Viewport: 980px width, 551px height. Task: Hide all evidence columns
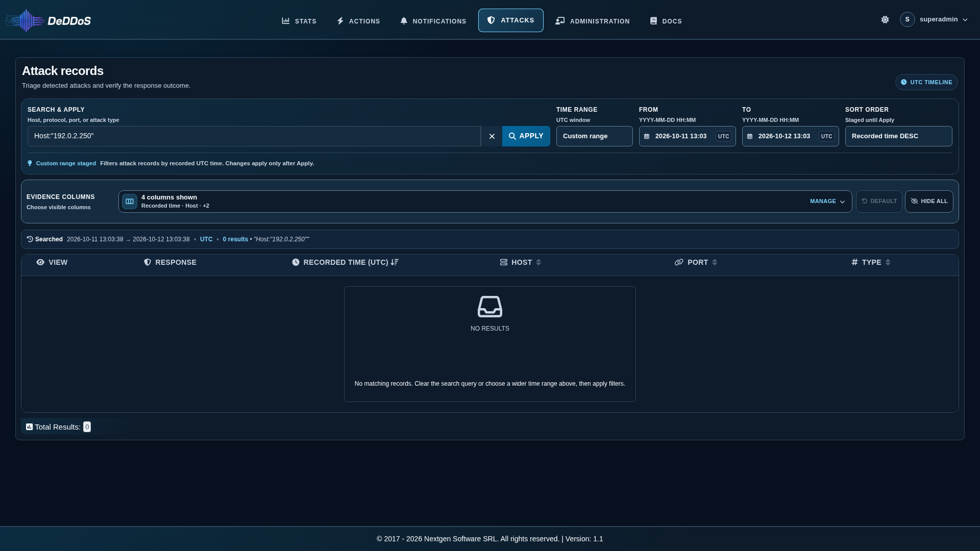click(929, 202)
